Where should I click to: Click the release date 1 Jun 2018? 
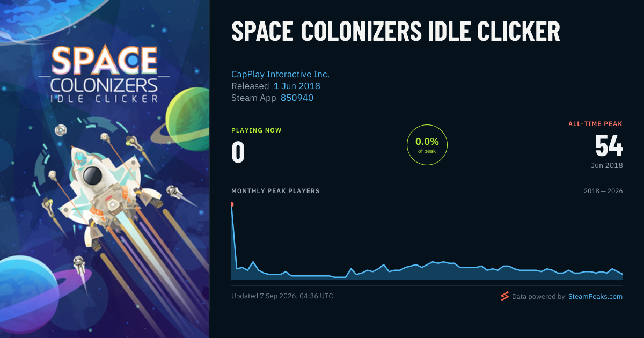pyautogui.click(x=297, y=86)
